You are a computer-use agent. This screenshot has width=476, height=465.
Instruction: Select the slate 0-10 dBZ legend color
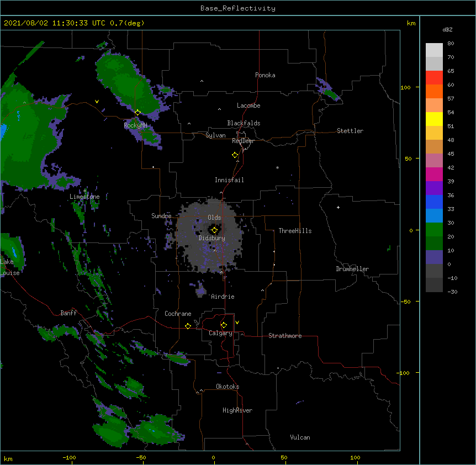(x=434, y=257)
